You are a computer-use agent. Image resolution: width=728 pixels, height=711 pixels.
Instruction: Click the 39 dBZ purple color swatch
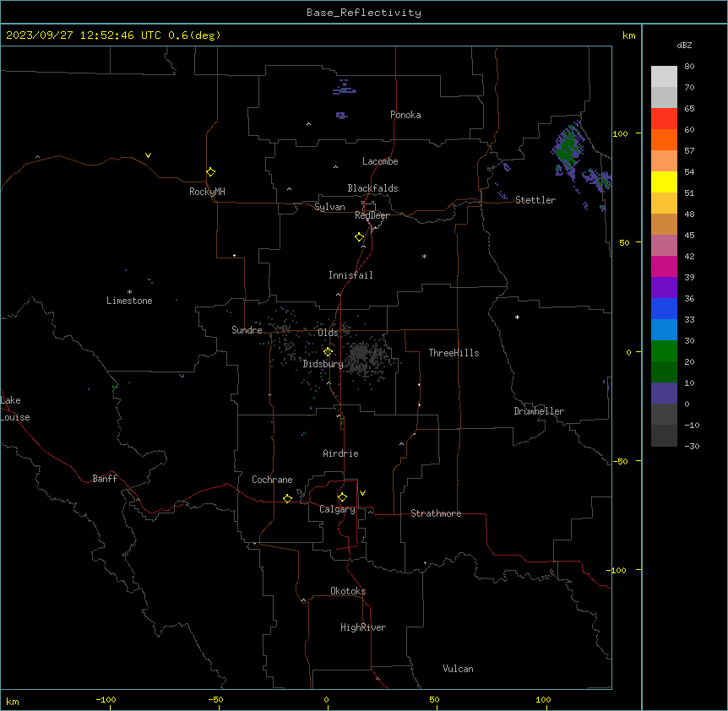pyautogui.click(x=664, y=288)
